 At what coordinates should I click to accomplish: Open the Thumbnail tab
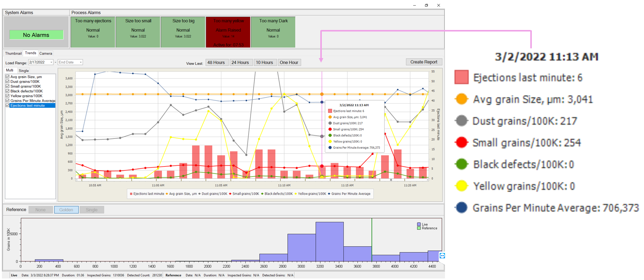pyautogui.click(x=13, y=53)
